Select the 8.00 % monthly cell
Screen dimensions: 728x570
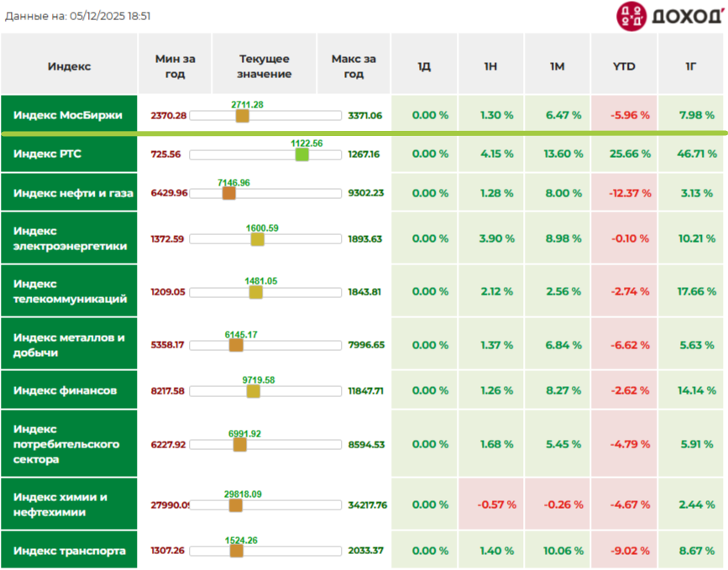[558, 192]
